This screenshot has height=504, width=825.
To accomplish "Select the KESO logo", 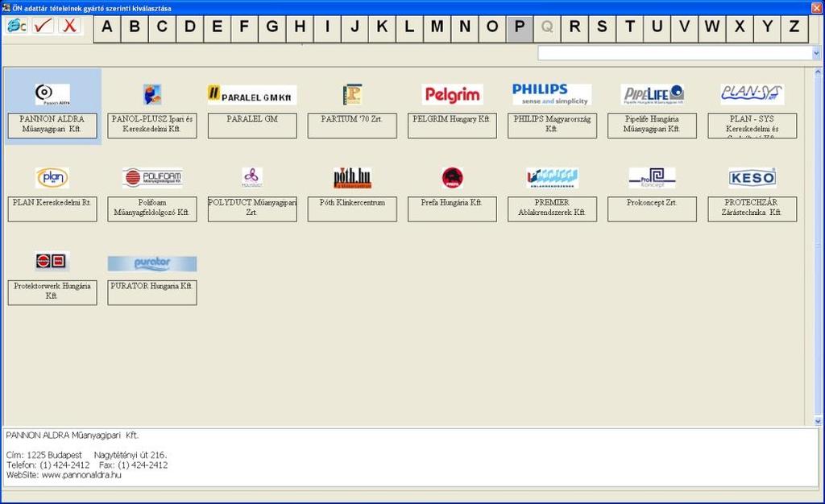I will click(752, 178).
